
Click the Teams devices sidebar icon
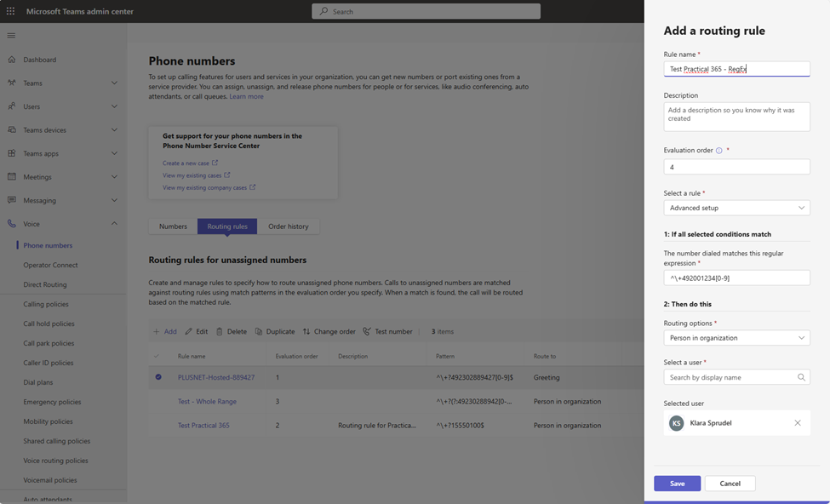point(12,129)
